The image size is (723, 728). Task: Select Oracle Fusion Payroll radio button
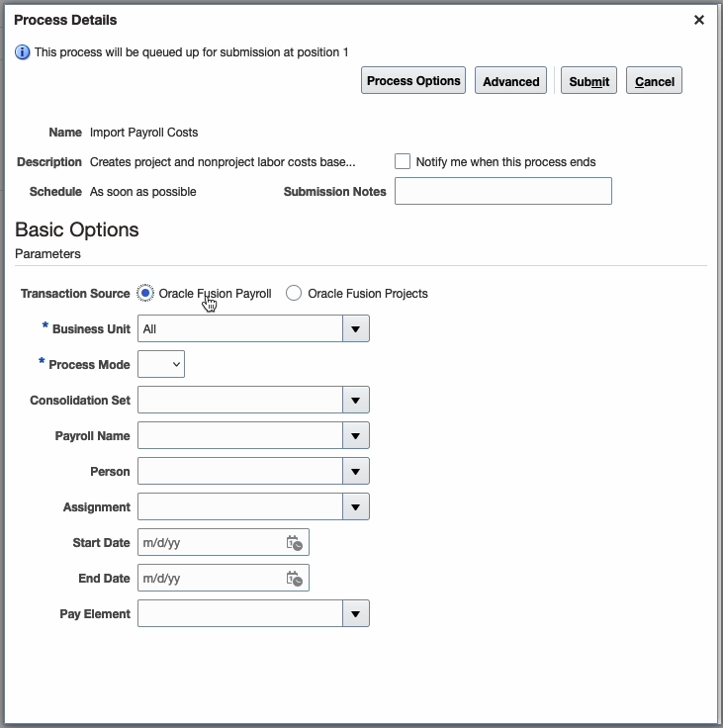[x=145, y=293]
